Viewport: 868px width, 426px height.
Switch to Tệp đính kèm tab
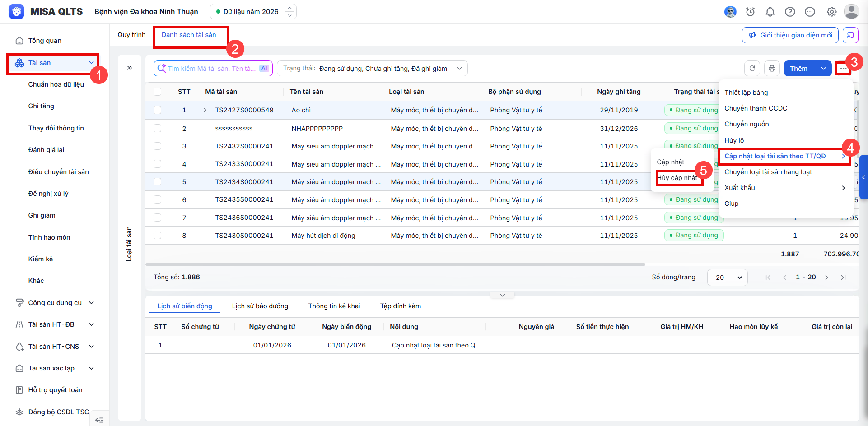[401, 306]
